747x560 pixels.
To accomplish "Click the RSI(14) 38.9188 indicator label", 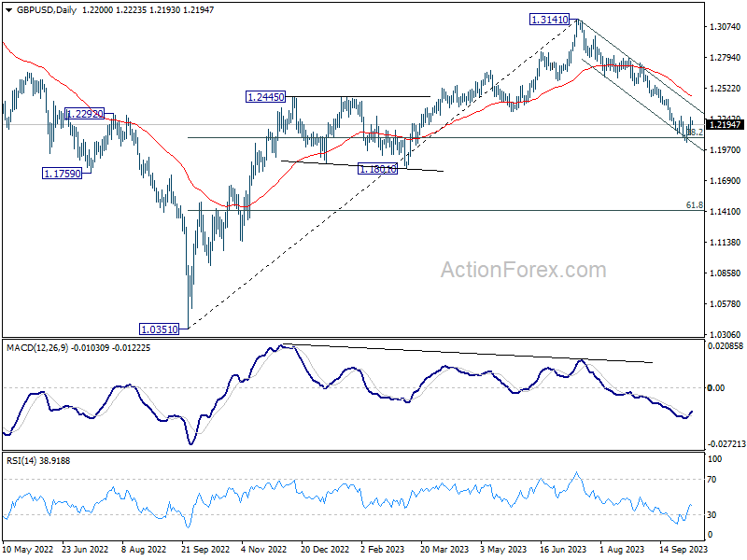I will click(38, 461).
